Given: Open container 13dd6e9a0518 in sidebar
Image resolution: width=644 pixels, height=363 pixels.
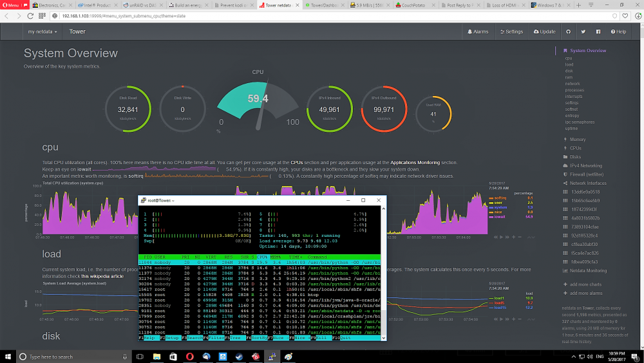Looking at the screenshot, I should (x=585, y=192).
